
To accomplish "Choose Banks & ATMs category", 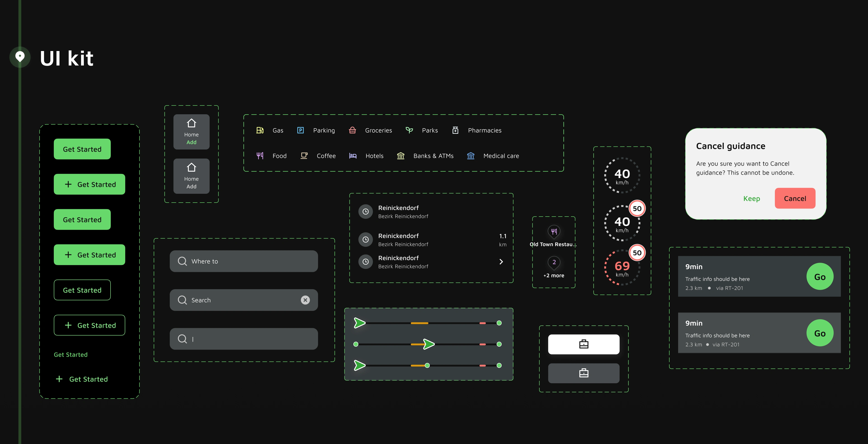I will 433,156.
